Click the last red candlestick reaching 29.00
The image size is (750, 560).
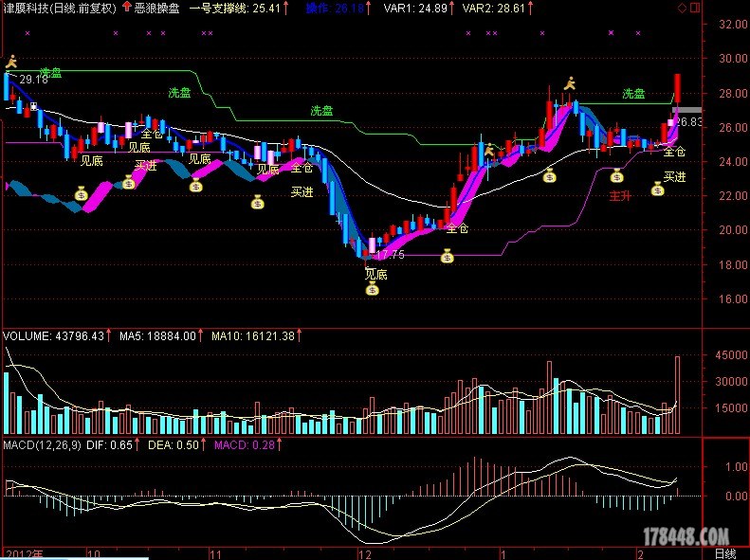[678, 88]
